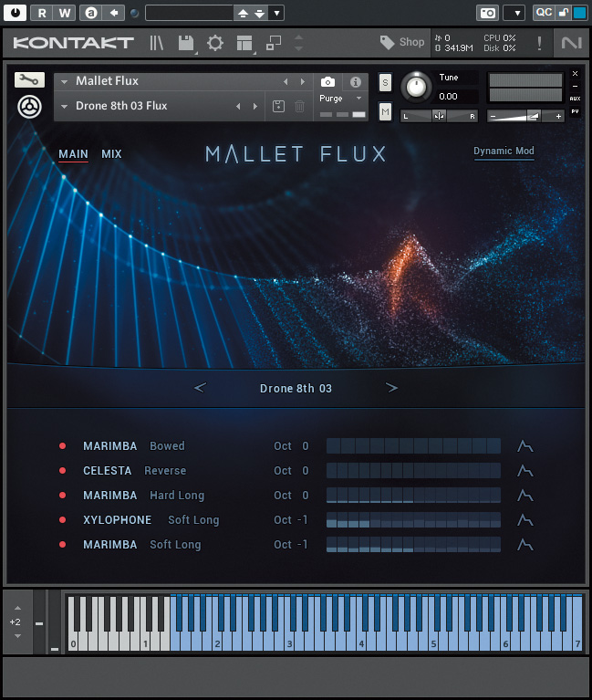The image size is (592, 700).
Task: Click the envelope icon for MARIMBA Bowed
Action: pos(525,446)
